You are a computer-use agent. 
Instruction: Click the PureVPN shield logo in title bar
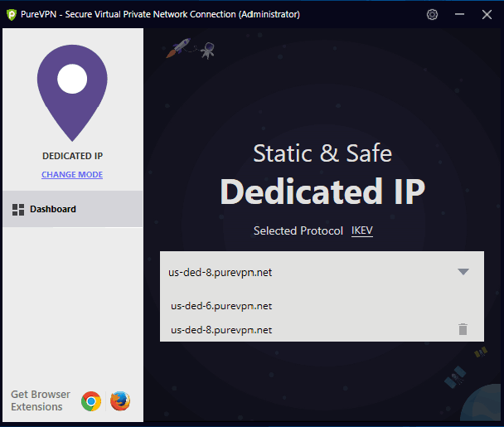12,15
